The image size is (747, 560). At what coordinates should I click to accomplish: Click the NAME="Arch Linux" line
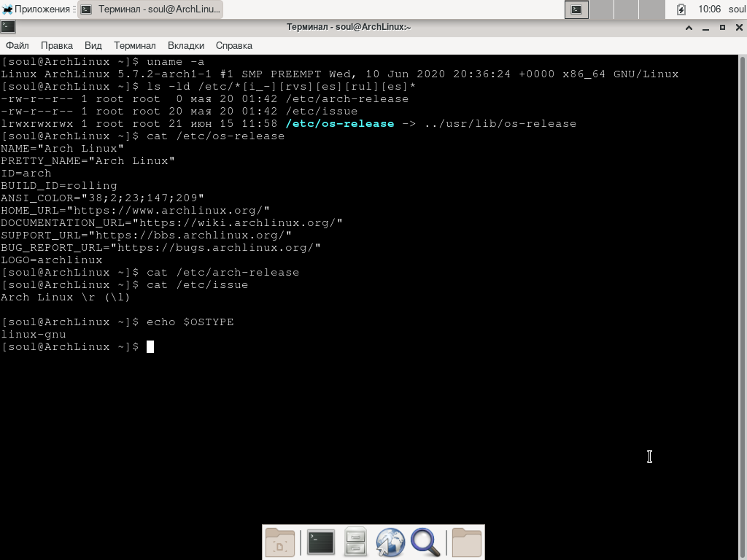coord(63,149)
